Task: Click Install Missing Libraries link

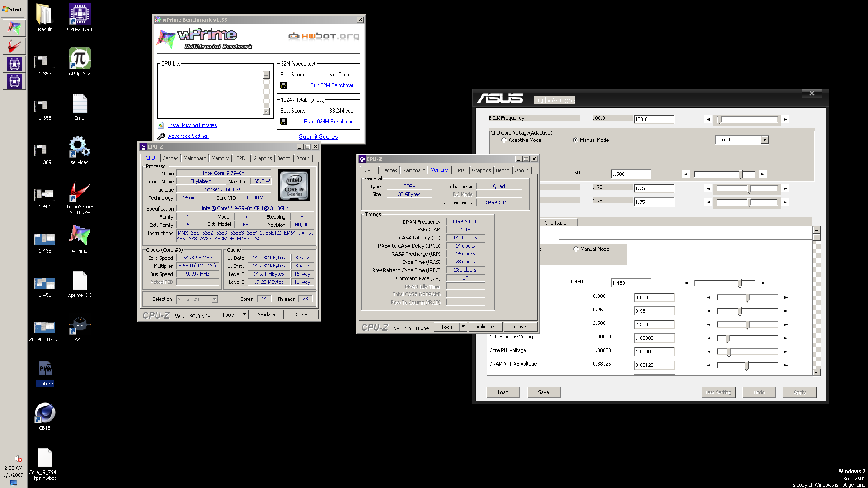Action: (x=192, y=125)
